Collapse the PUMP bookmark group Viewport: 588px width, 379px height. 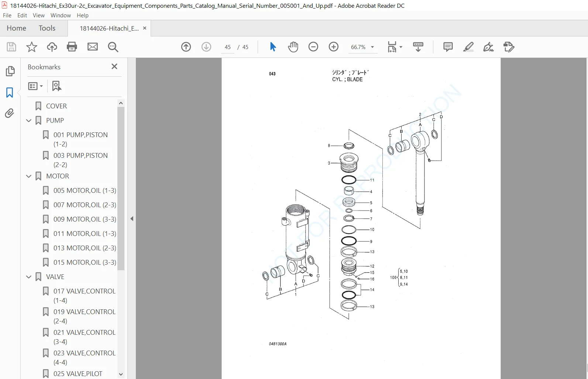pos(29,121)
